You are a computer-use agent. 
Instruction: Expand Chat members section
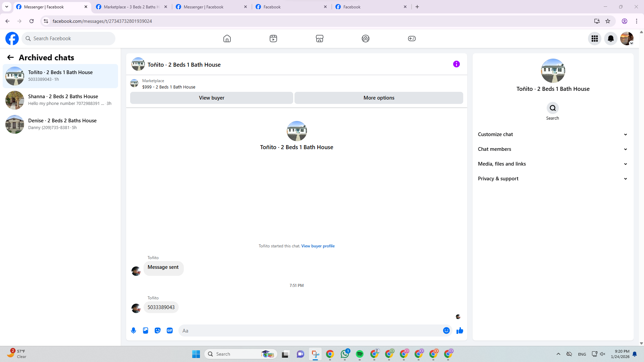[552, 149]
